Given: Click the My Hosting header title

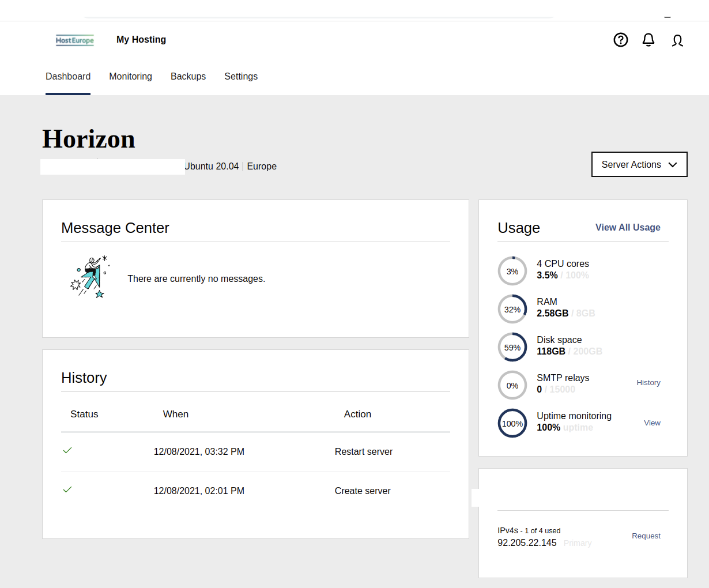Looking at the screenshot, I should point(141,40).
